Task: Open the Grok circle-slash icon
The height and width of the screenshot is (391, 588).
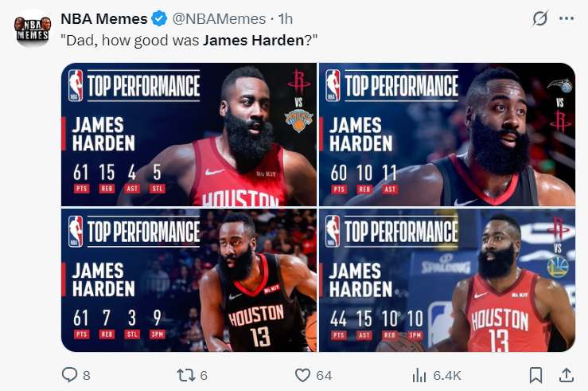Action: [539, 18]
